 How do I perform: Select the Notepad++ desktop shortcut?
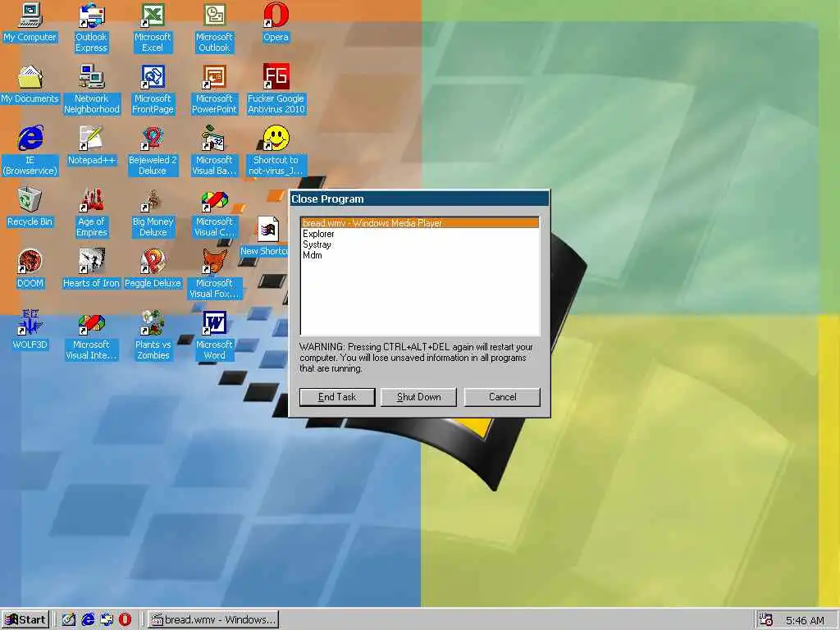(x=92, y=146)
